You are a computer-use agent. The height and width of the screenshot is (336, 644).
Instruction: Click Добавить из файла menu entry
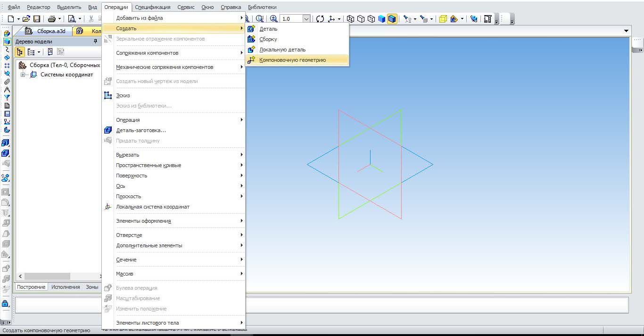tap(173, 18)
